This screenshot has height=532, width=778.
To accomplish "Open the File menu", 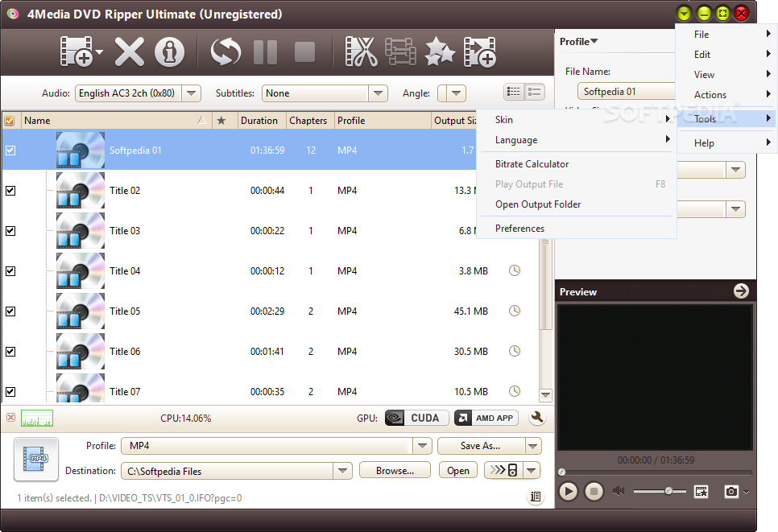I will point(726,35).
